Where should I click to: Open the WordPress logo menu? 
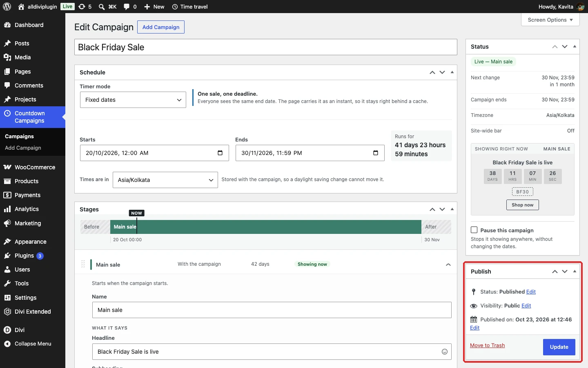point(7,7)
